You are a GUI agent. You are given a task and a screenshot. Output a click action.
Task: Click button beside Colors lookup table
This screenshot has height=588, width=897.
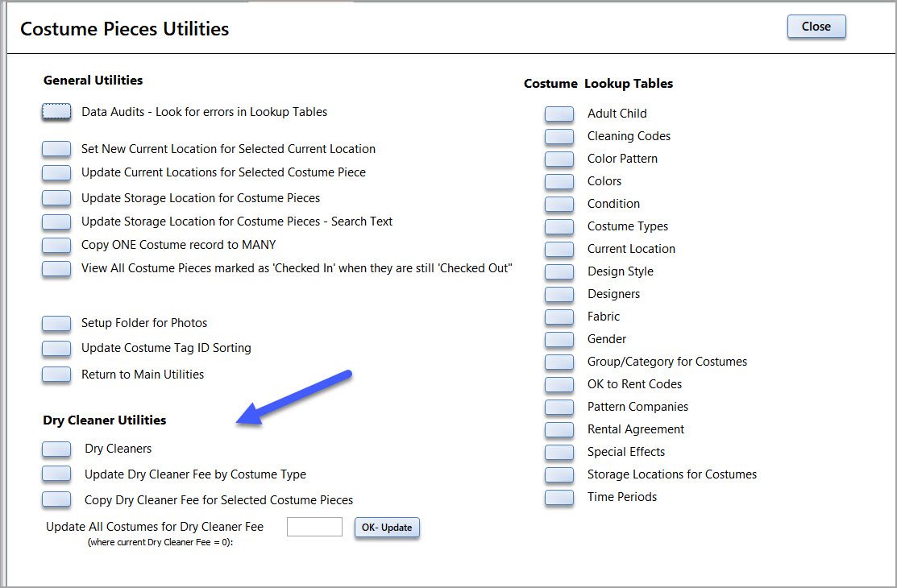pyautogui.click(x=559, y=181)
